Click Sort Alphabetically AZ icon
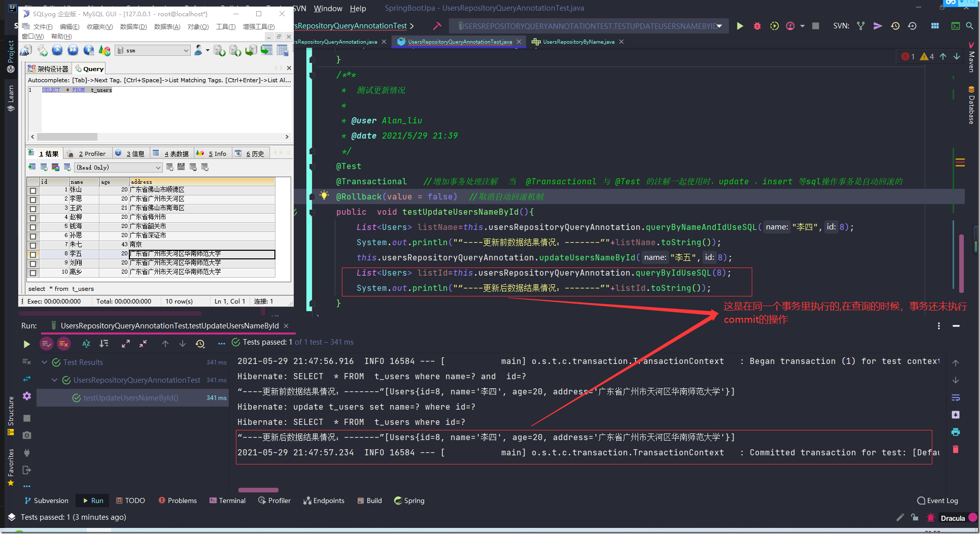Viewport: 980px width, 534px height. pyautogui.click(x=86, y=344)
